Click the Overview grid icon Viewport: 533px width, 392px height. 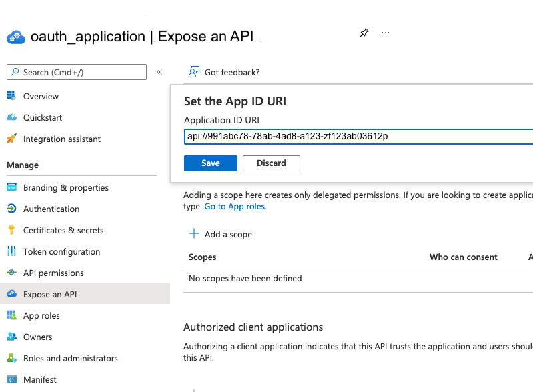(x=11, y=96)
